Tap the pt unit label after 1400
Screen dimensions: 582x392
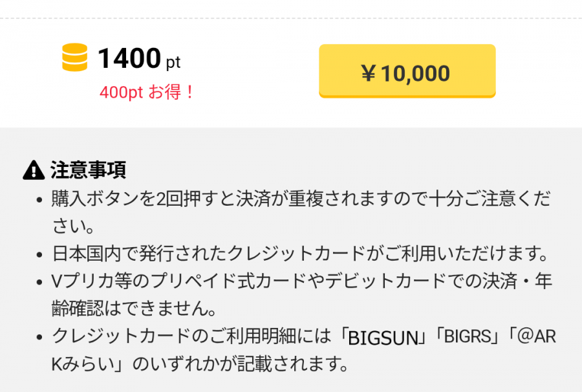pyautogui.click(x=173, y=63)
